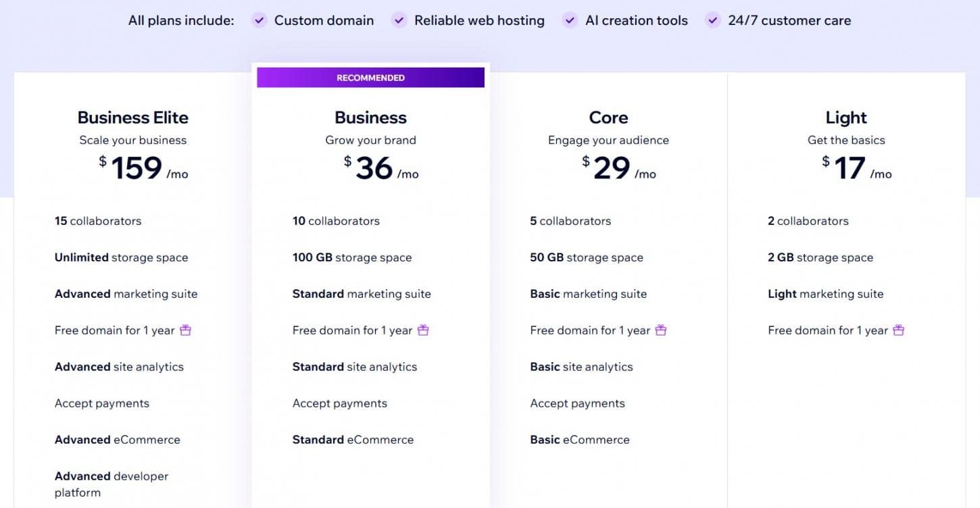The height and width of the screenshot is (508, 980).
Task: Click the gift icon in Light column
Action: (898, 330)
